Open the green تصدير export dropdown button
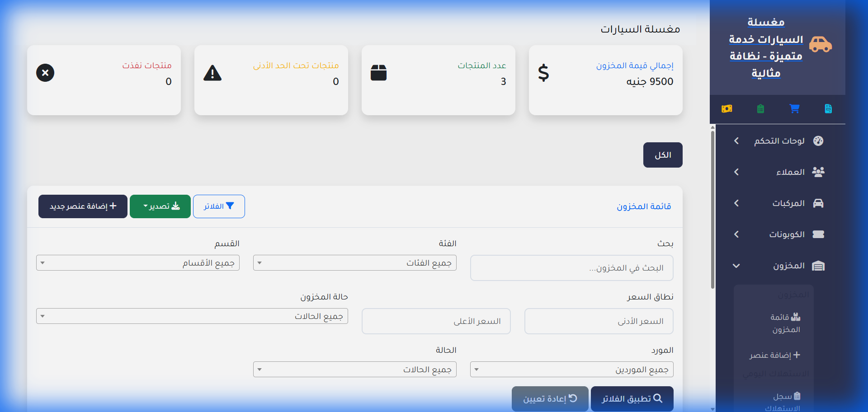The width and height of the screenshot is (868, 412). [x=160, y=206]
